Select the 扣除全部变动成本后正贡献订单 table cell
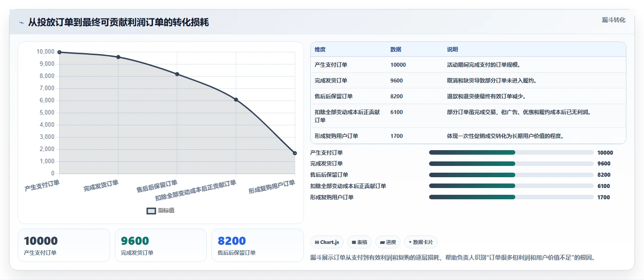Viewport: 644px width, 280px height. pyautogui.click(x=347, y=116)
